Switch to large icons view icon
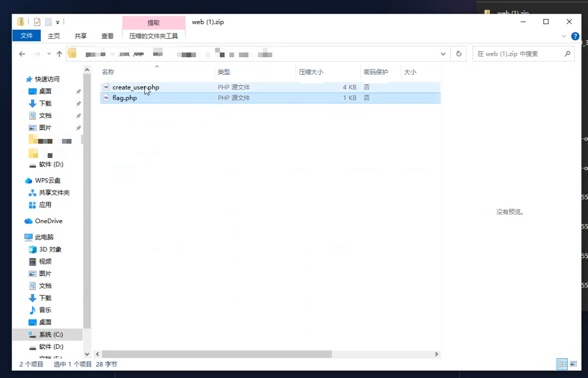Viewport: 588px width, 378px height. [x=573, y=364]
